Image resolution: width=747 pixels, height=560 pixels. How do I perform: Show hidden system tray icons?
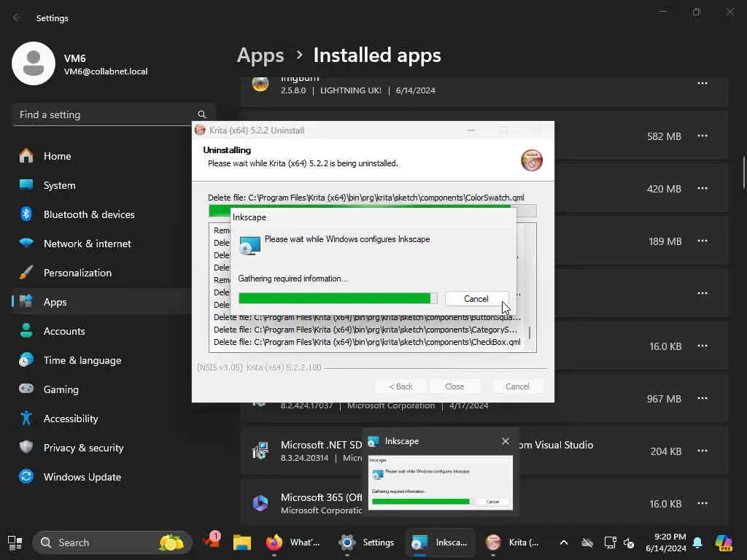click(x=564, y=542)
